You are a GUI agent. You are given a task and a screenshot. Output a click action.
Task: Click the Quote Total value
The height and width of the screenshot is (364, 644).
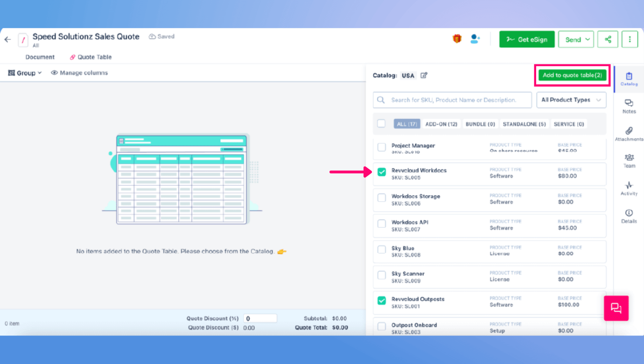(x=340, y=328)
